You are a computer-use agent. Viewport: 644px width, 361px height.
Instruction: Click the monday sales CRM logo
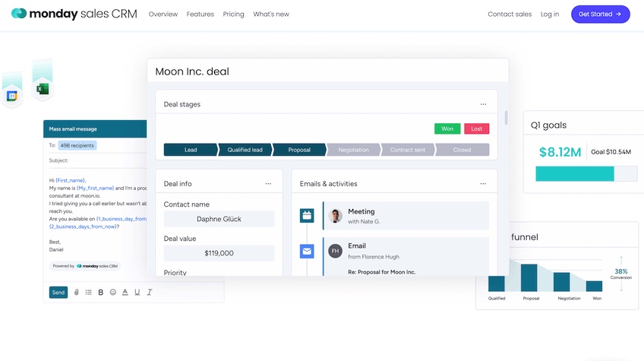pyautogui.click(x=74, y=14)
